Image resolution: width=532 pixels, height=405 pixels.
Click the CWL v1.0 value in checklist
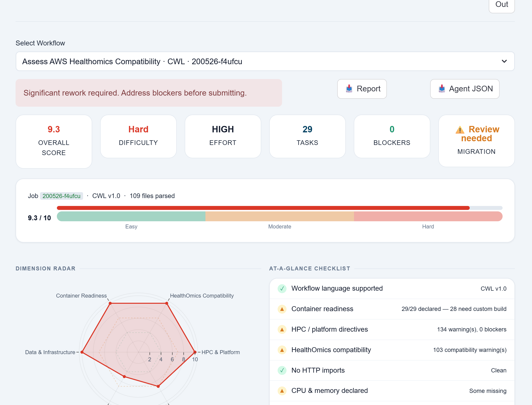(x=493, y=289)
